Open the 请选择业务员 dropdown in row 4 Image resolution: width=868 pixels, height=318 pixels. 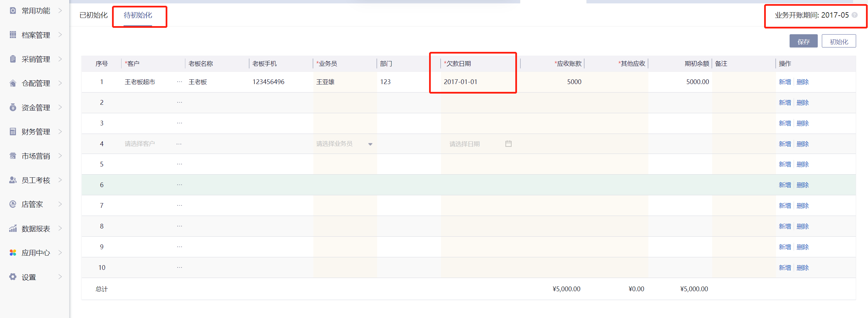point(370,144)
